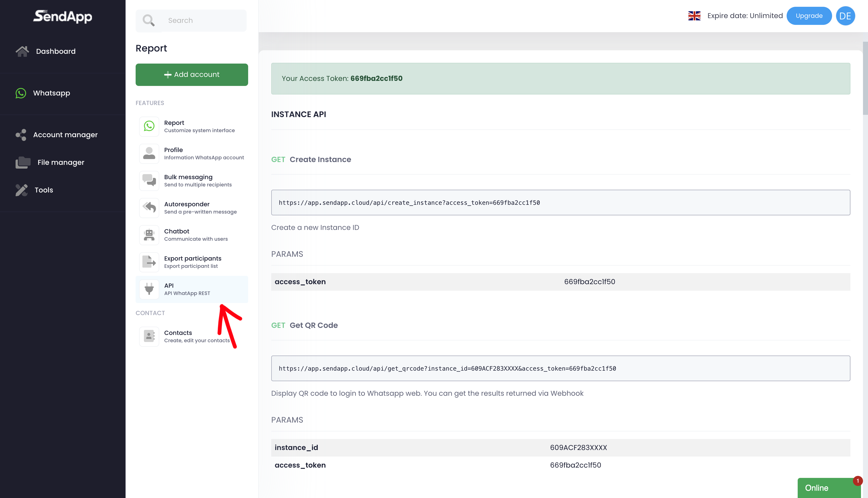
Task: Open the Report feature menu item
Action: point(199,126)
